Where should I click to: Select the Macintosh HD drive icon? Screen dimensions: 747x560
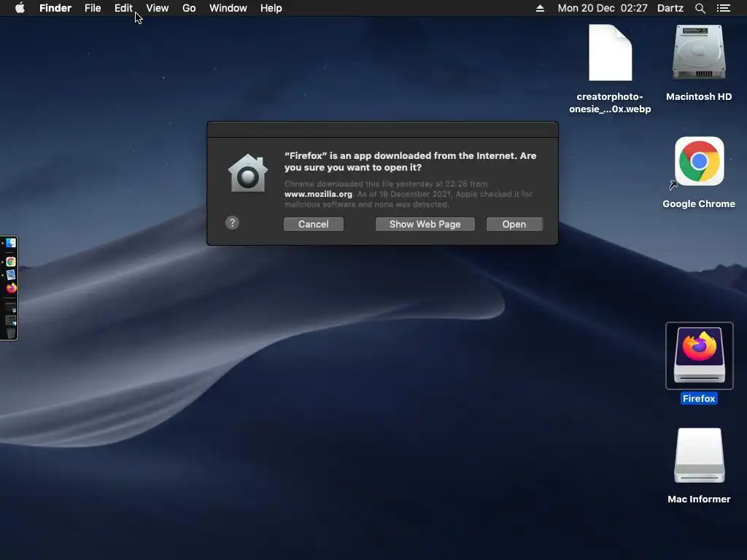pyautogui.click(x=699, y=52)
